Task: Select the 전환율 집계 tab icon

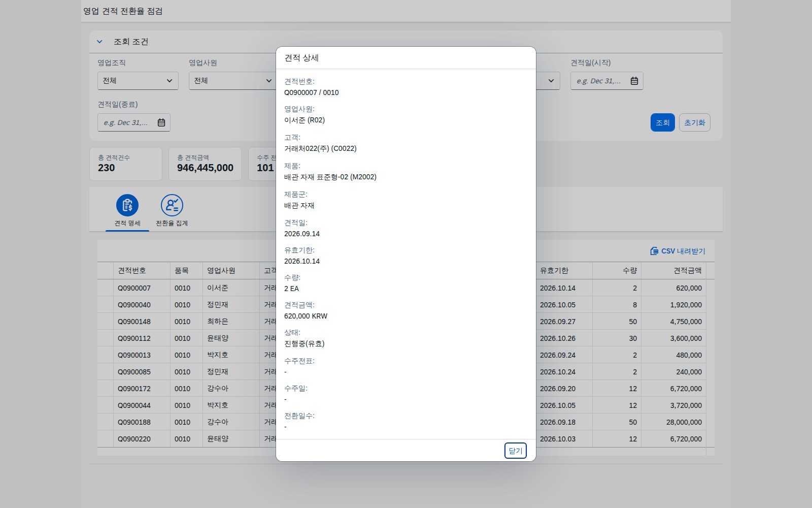Action: pyautogui.click(x=172, y=205)
